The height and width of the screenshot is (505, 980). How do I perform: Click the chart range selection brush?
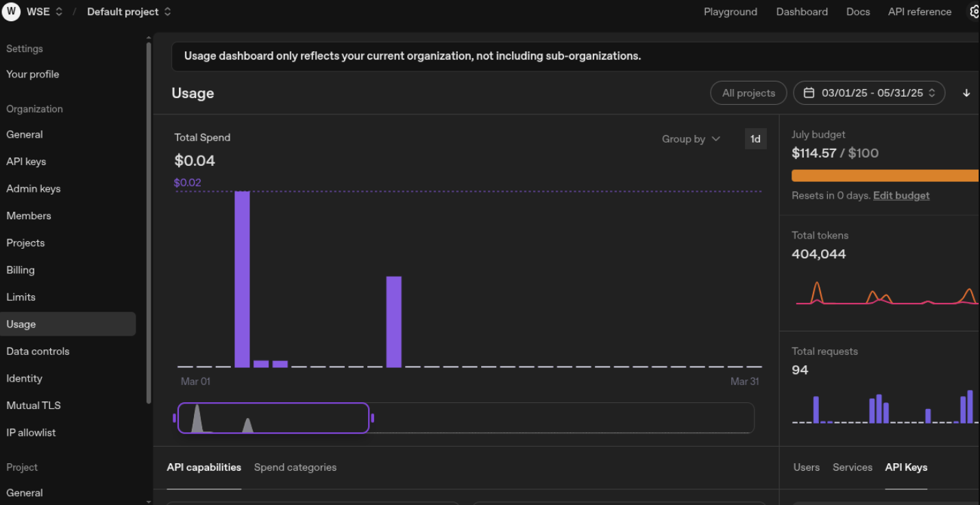pyautogui.click(x=273, y=418)
